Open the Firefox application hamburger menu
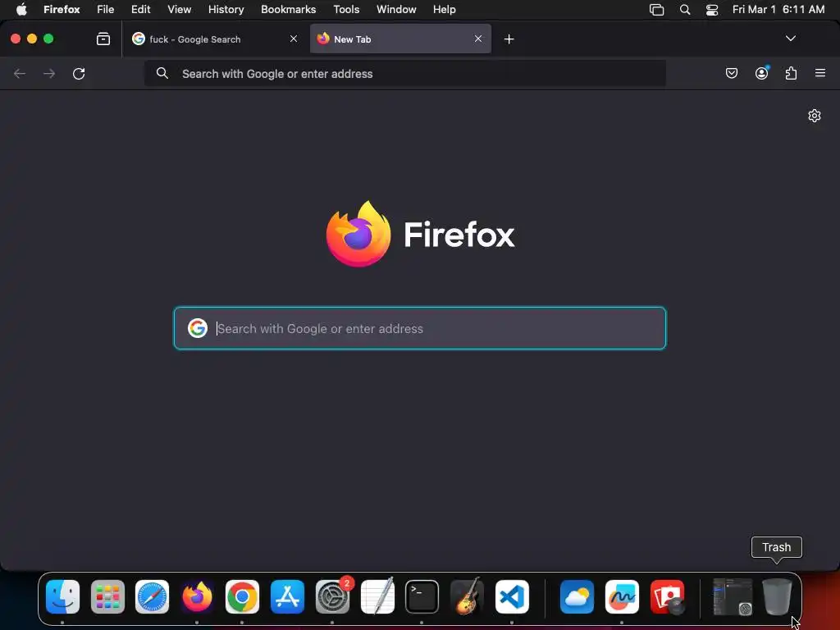Screen dimensions: 840x630 pyautogui.click(x=820, y=73)
